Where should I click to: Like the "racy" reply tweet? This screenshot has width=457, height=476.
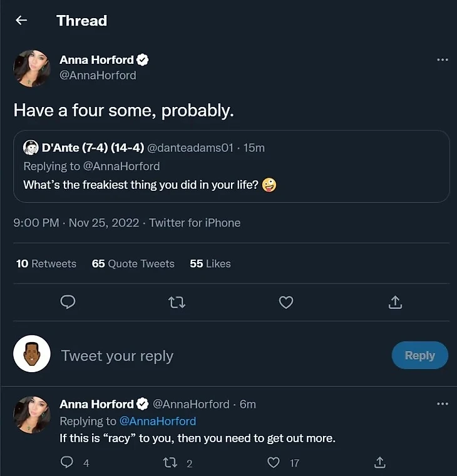point(274,463)
